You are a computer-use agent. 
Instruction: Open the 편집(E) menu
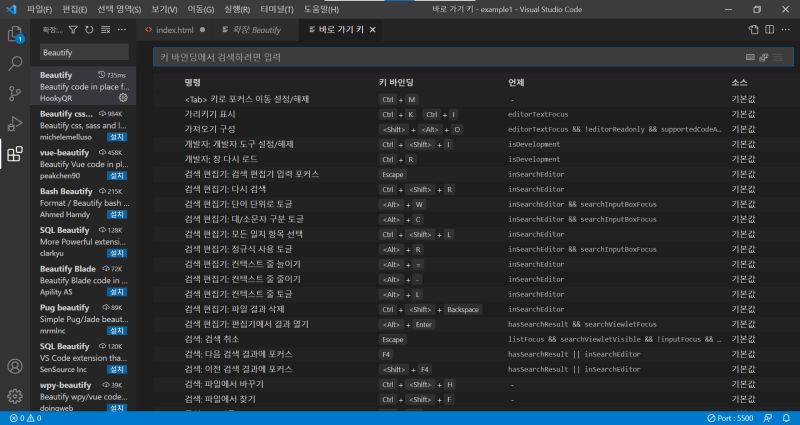(x=74, y=9)
